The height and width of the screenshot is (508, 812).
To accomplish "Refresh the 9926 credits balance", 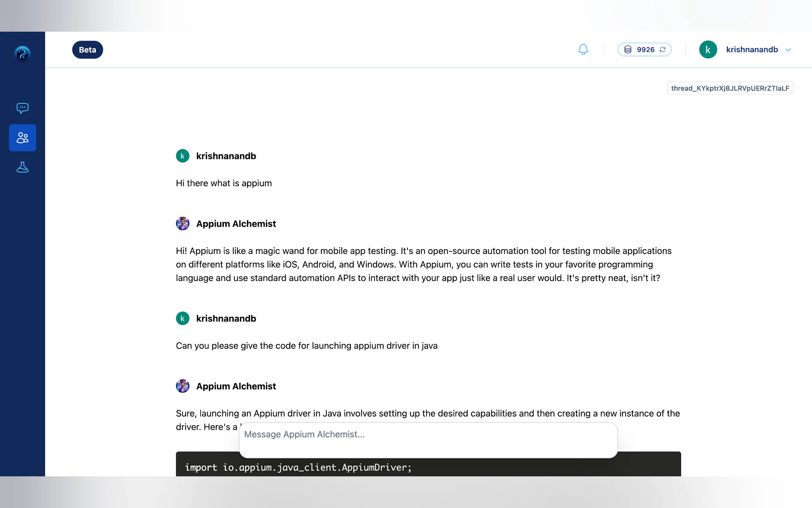I will (x=663, y=50).
